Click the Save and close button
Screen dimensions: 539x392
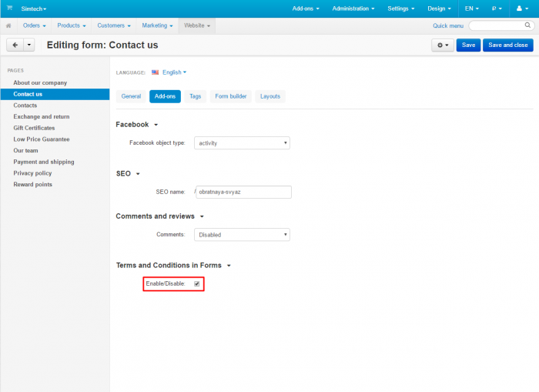507,45
